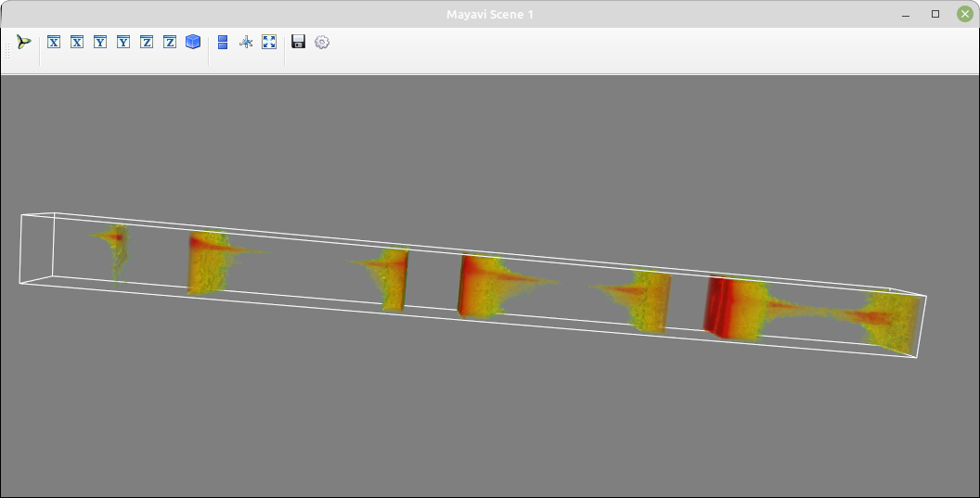Click the toolbar drag handle grip
Image resolution: width=980 pixels, height=498 pixels.
(x=7, y=47)
